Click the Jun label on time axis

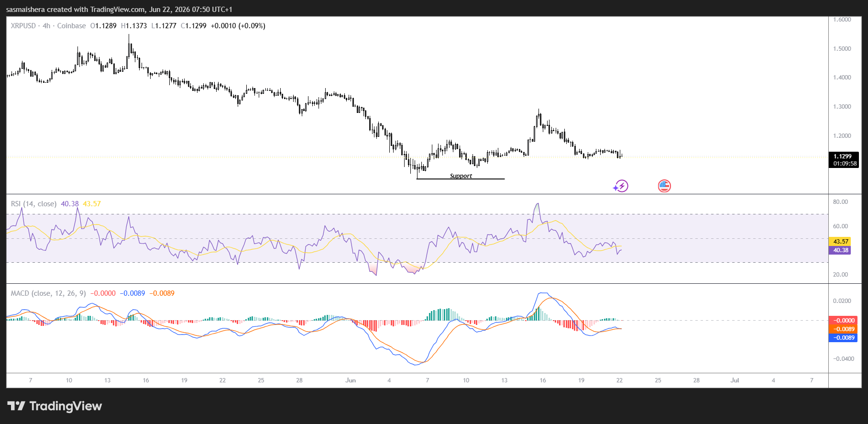point(351,380)
